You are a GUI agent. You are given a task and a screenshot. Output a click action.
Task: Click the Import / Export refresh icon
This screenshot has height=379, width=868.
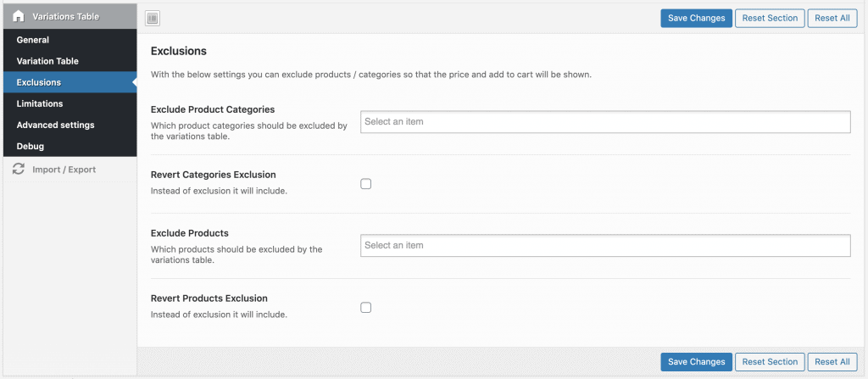coord(18,170)
